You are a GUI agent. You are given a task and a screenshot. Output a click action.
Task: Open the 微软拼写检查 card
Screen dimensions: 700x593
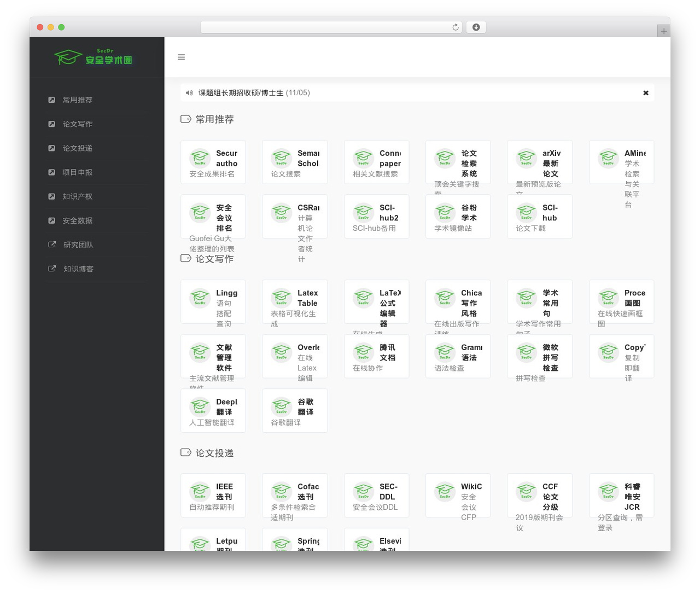coord(540,356)
